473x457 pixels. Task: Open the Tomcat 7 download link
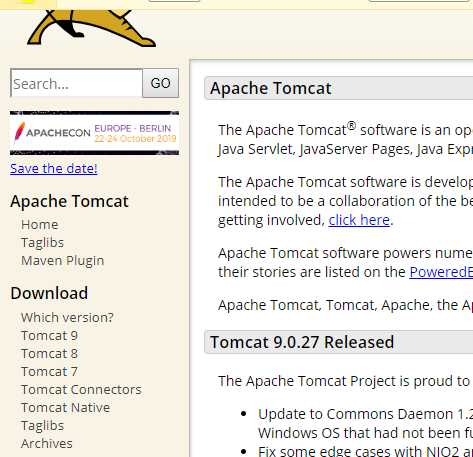tap(49, 371)
